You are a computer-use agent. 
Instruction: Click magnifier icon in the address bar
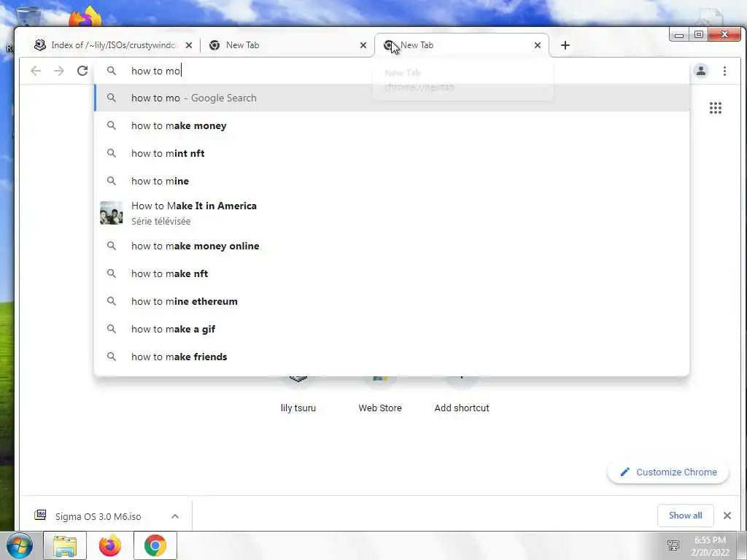pos(111,71)
